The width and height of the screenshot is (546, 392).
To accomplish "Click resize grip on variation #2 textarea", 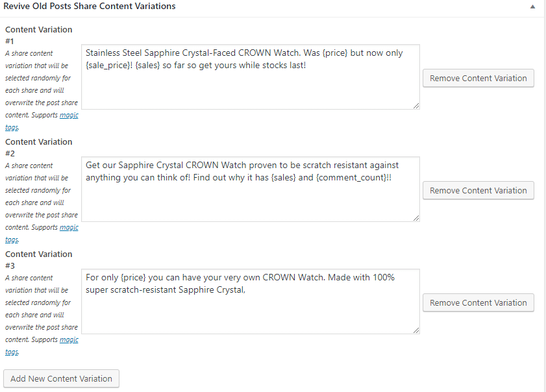I will coord(416,217).
